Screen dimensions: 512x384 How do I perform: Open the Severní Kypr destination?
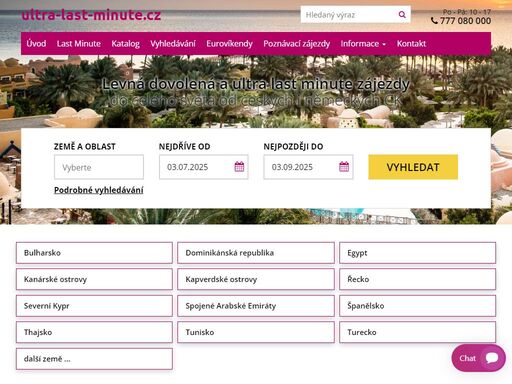[94, 306]
